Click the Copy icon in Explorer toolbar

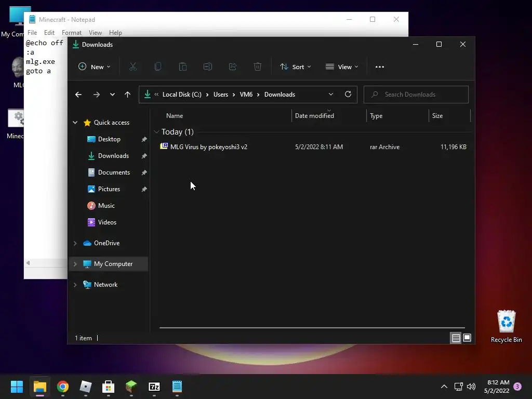click(158, 66)
